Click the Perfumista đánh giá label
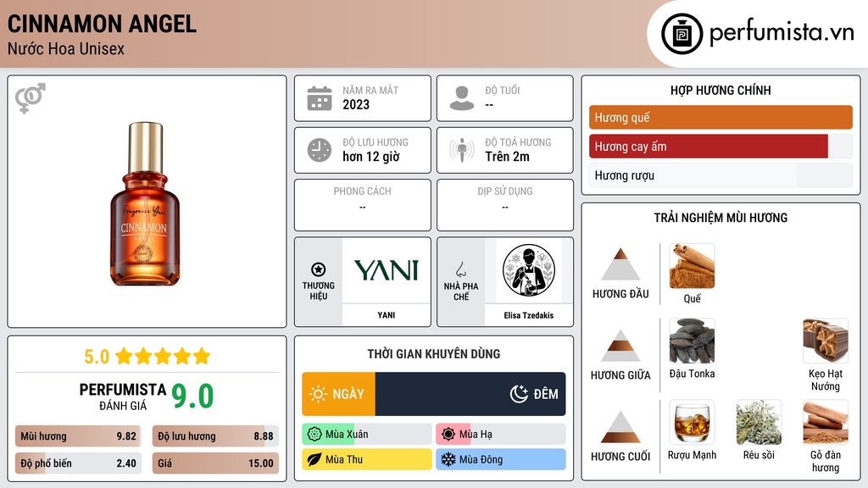This screenshot has height=488, width=868. [123, 396]
